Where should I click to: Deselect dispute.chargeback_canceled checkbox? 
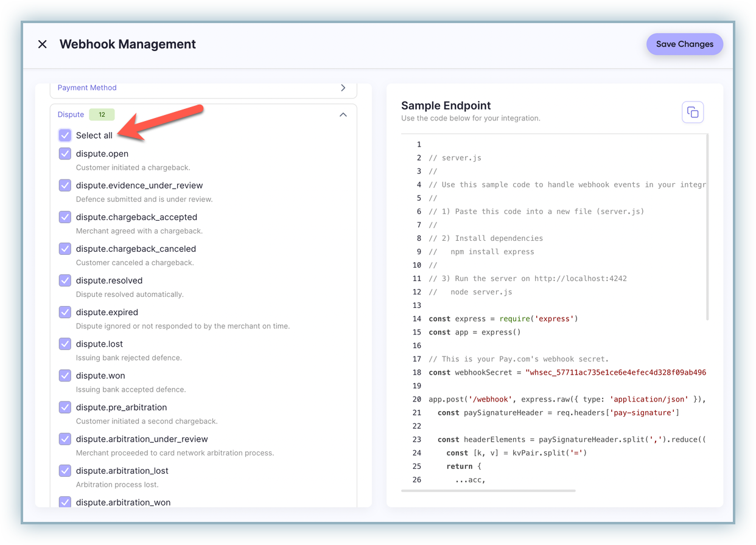tap(65, 249)
